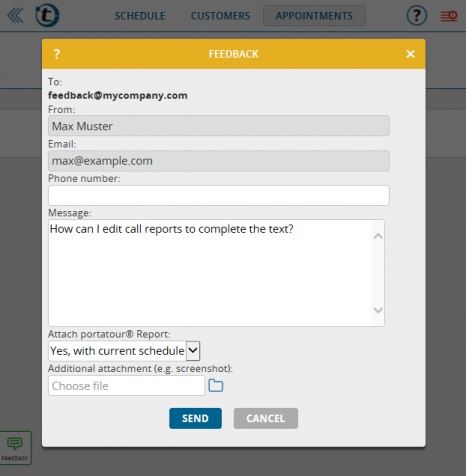This screenshot has width=466, height=476.
Task: Go to the Appointments tab
Action: pyautogui.click(x=314, y=16)
